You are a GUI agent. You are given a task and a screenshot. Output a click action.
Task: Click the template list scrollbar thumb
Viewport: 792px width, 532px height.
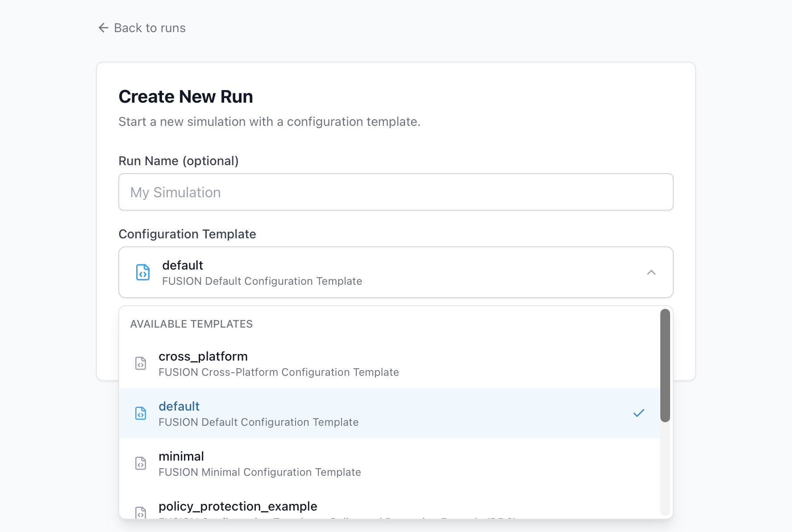665,365
